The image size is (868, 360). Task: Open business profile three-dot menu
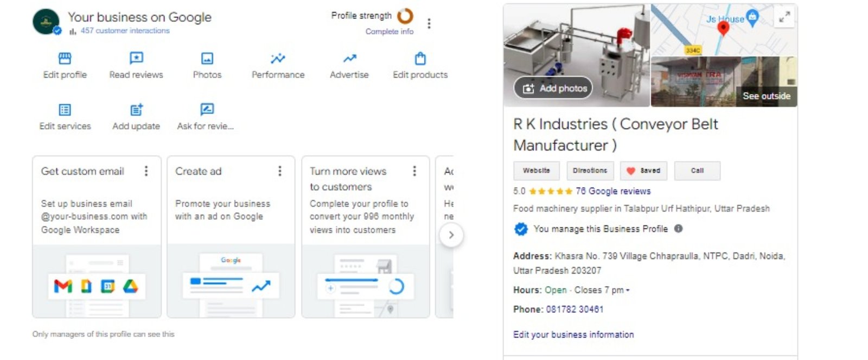tap(429, 23)
